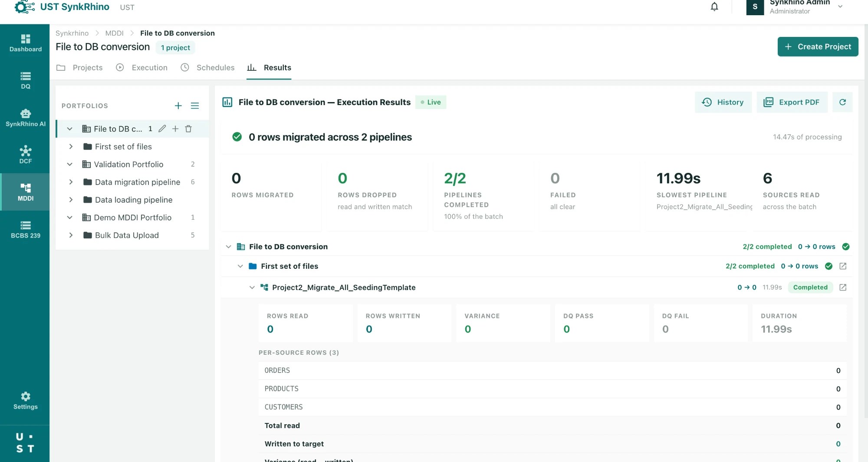This screenshot has width=868, height=462.
Task: Expand Data loading pipeline folder
Action: [71, 200]
